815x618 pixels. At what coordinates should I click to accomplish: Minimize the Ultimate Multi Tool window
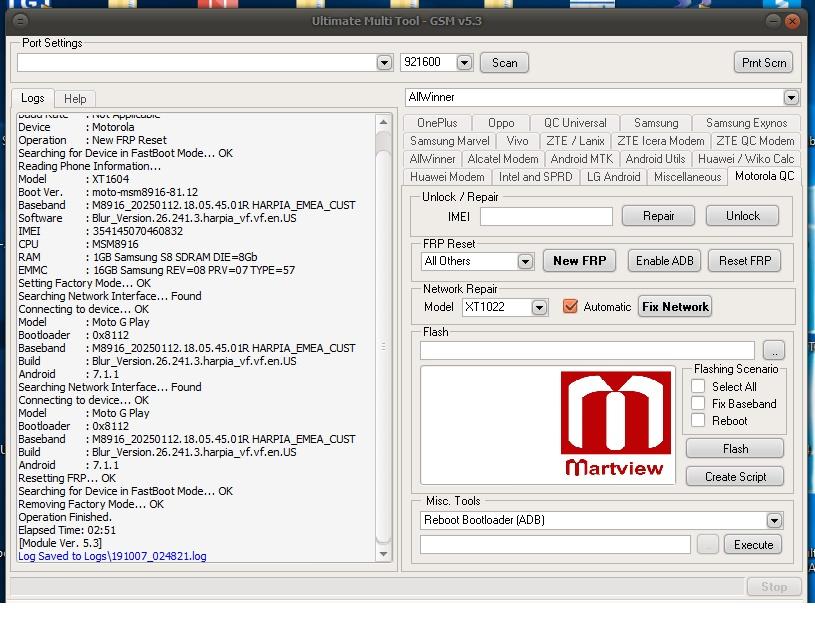tap(773, 21)
